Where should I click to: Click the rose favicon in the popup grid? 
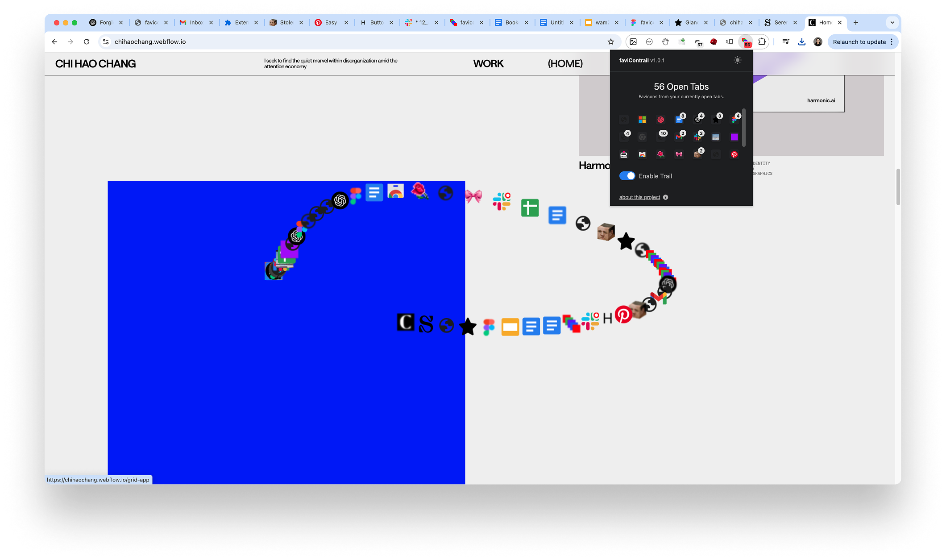click(660, 154)
